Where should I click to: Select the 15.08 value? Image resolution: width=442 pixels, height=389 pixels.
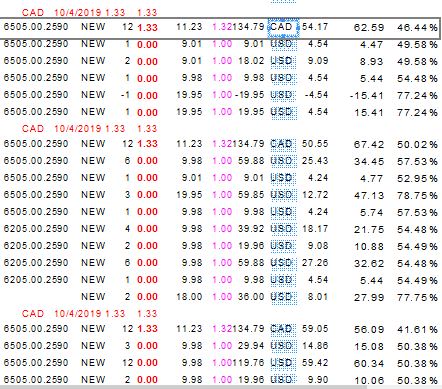pyautogui.click(x=369, y=346)
